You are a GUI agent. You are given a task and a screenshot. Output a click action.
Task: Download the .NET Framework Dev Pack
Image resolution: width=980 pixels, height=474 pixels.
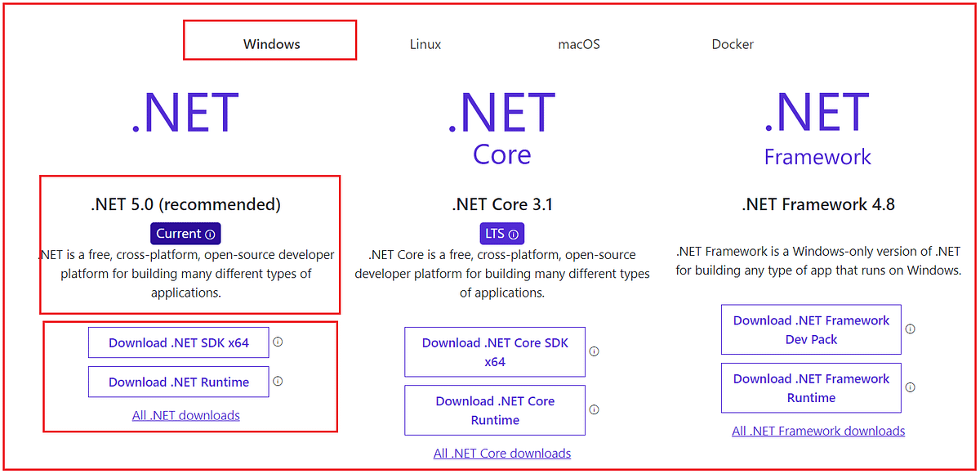click(x=810, y=329)
